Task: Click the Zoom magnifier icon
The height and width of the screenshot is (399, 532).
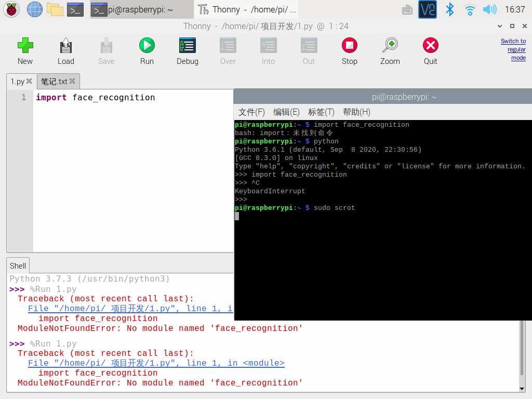Action: pos(390,46)
